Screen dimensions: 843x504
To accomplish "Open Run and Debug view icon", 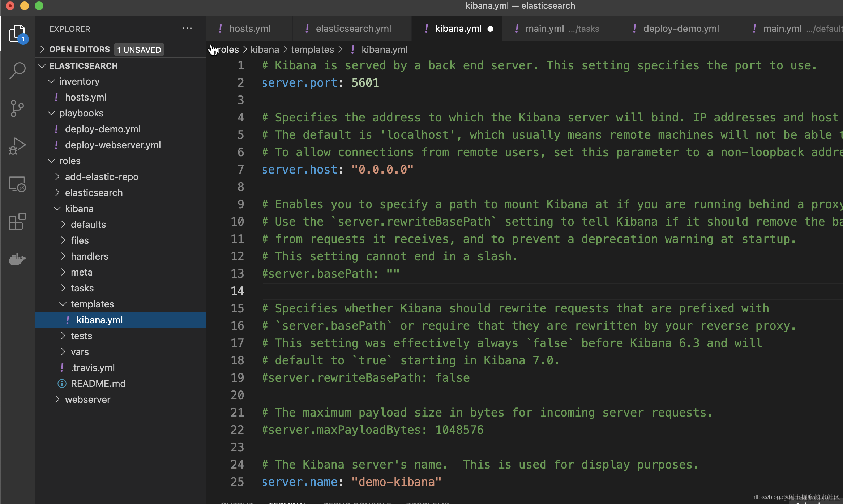I will (x=17, y=146).
